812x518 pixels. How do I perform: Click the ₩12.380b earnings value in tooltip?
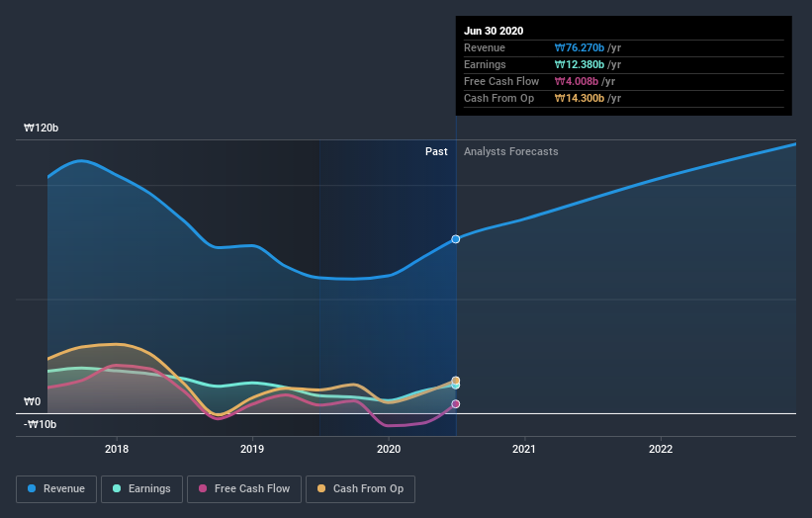tap(580, 64)
